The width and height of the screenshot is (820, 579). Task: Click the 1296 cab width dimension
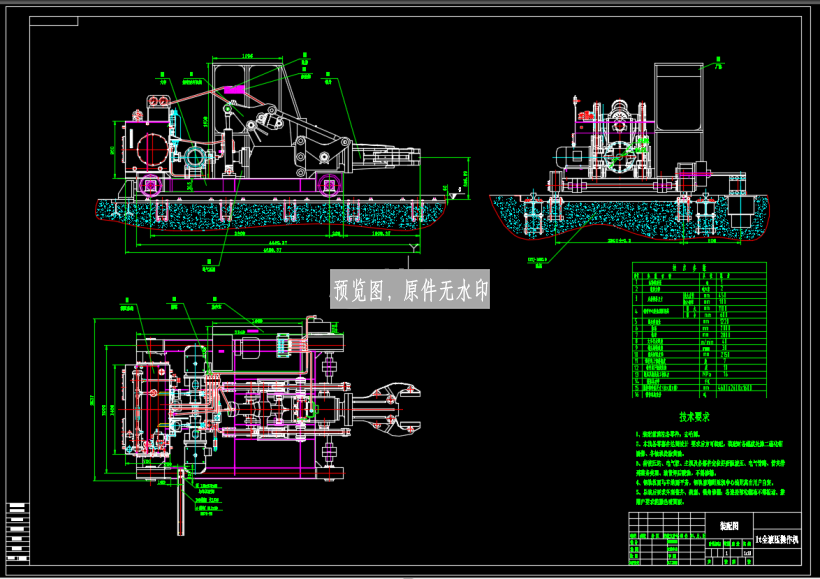point(247,56)
